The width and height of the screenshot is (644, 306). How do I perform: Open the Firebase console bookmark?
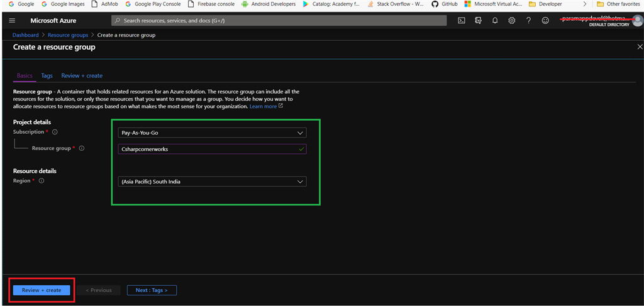(211, 4)
